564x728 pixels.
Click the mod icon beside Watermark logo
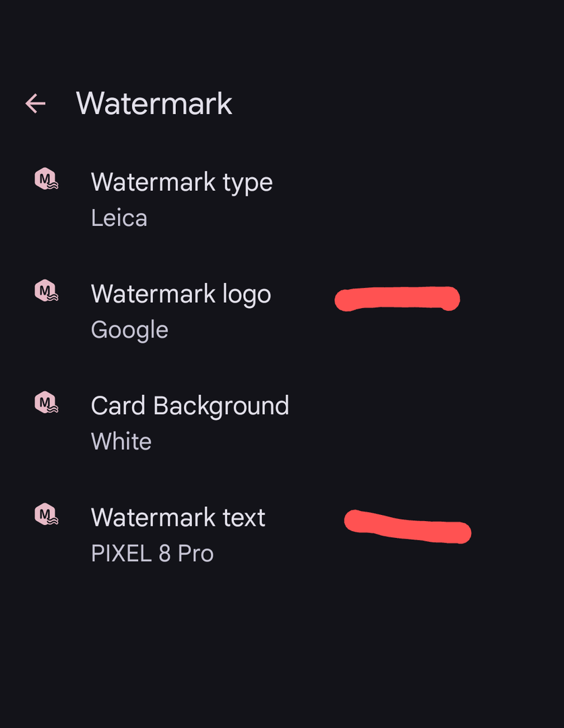click(46, 291)
